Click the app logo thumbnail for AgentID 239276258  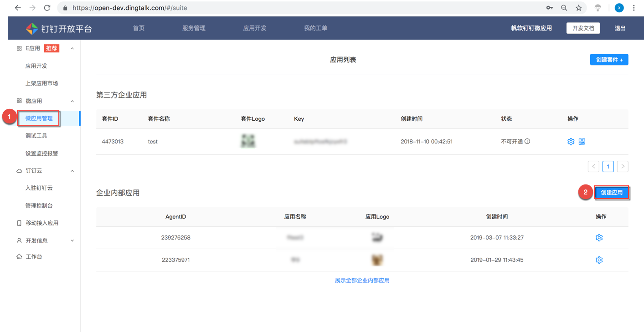click(377, 238)
